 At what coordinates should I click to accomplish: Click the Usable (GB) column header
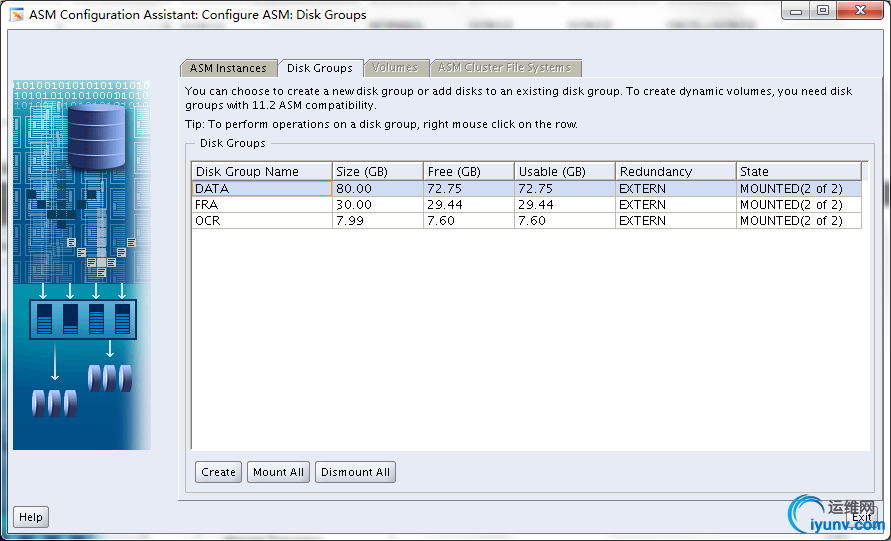click(x=565, y=172)
